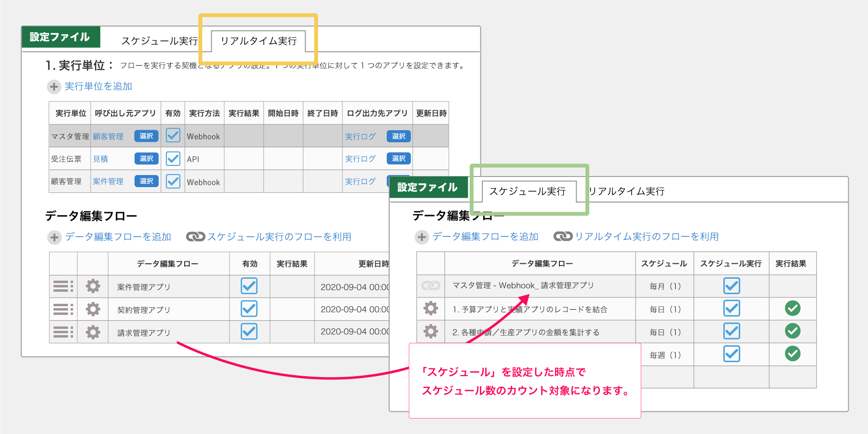
Task: Select スケジュール実行 tab in right panel
Action: click(x=527, y=191)
